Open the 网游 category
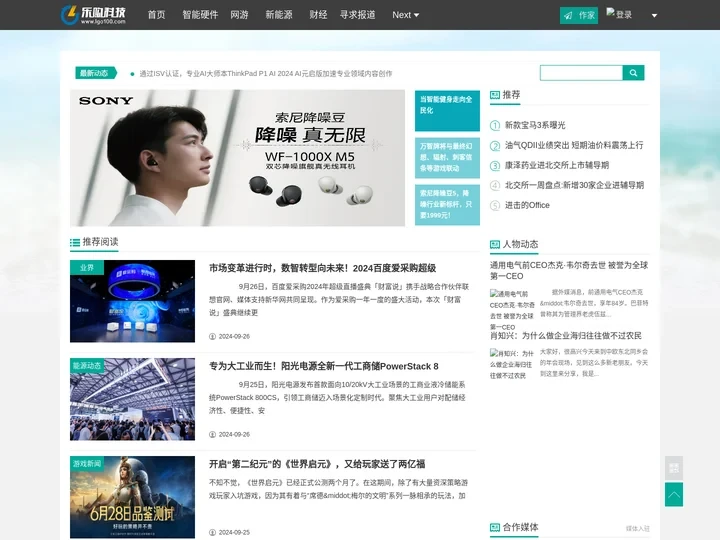Viewport: 720px width, 540px height. tap(239, 15)
